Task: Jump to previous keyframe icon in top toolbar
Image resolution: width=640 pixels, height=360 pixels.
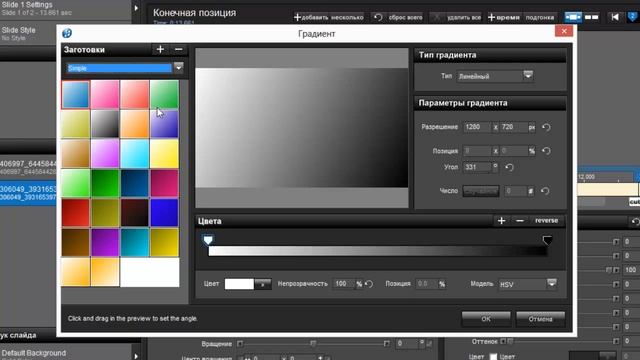Action: [x=615, y=17]
